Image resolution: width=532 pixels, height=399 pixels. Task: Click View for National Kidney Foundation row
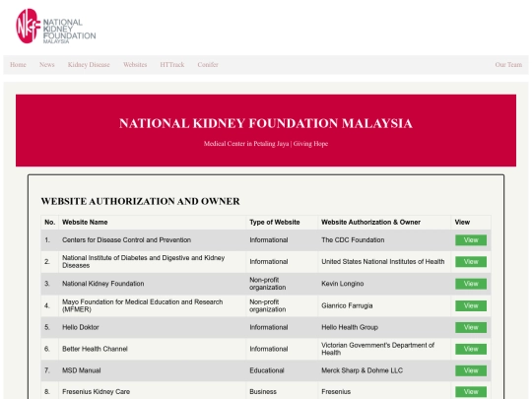point(471,284)
